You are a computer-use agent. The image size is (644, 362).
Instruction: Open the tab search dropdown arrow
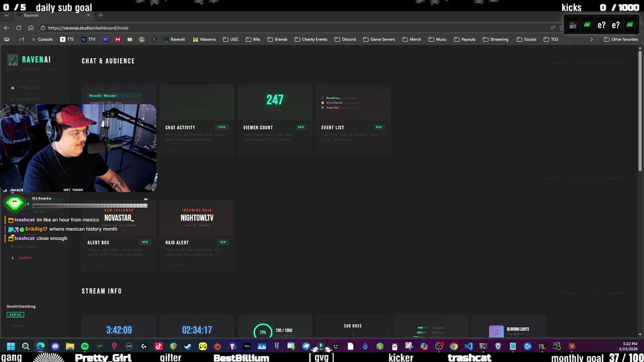click(6, 15)
